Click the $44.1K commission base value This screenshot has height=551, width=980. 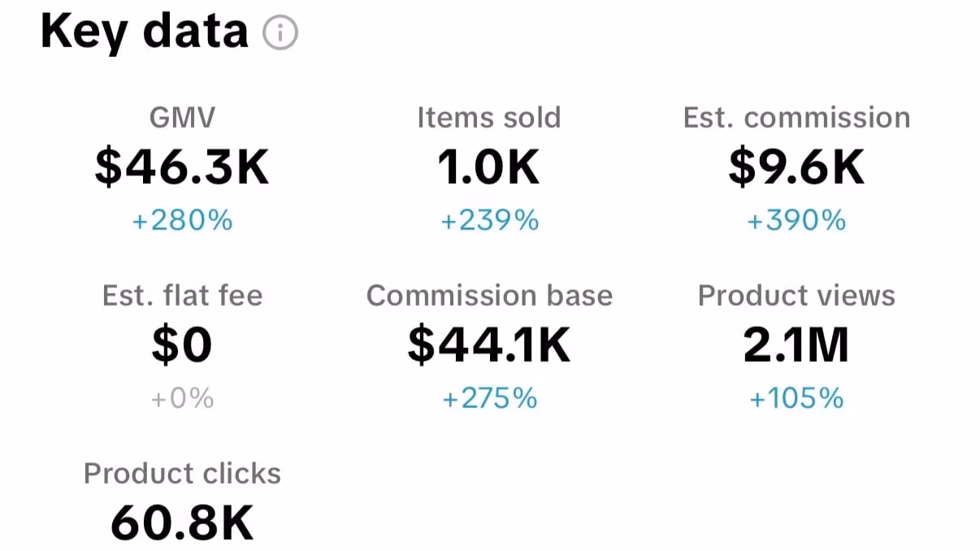coord(489,345)
